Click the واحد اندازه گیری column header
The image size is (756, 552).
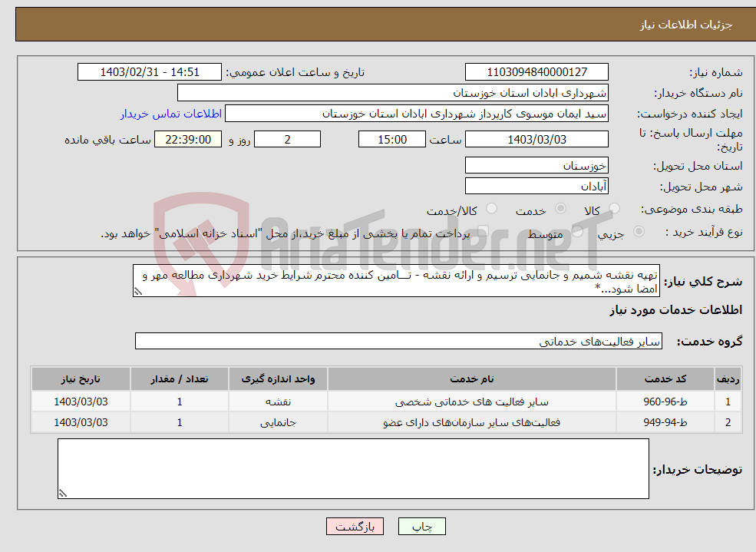point(278,379)
